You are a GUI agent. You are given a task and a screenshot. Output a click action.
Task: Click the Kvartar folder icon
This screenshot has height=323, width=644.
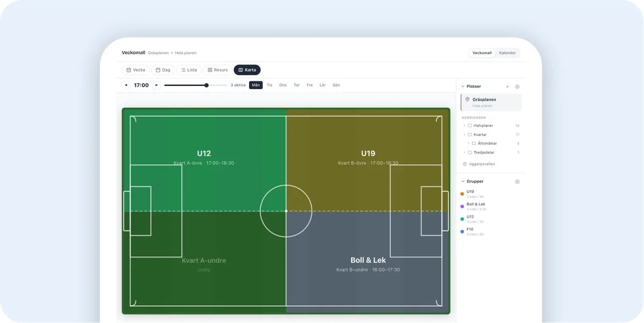470,134
